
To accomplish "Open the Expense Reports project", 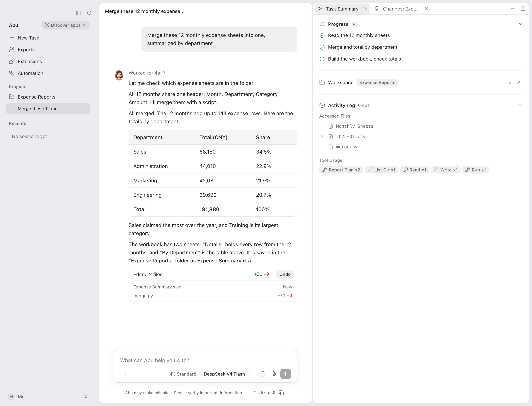I will tap(48, 97).
